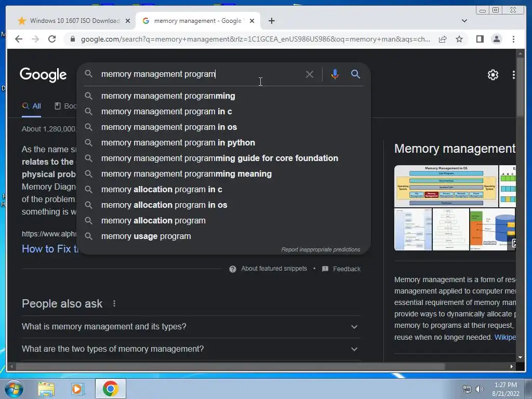Click the vertical scrollbar up arrow

click(x=520, y=54)
